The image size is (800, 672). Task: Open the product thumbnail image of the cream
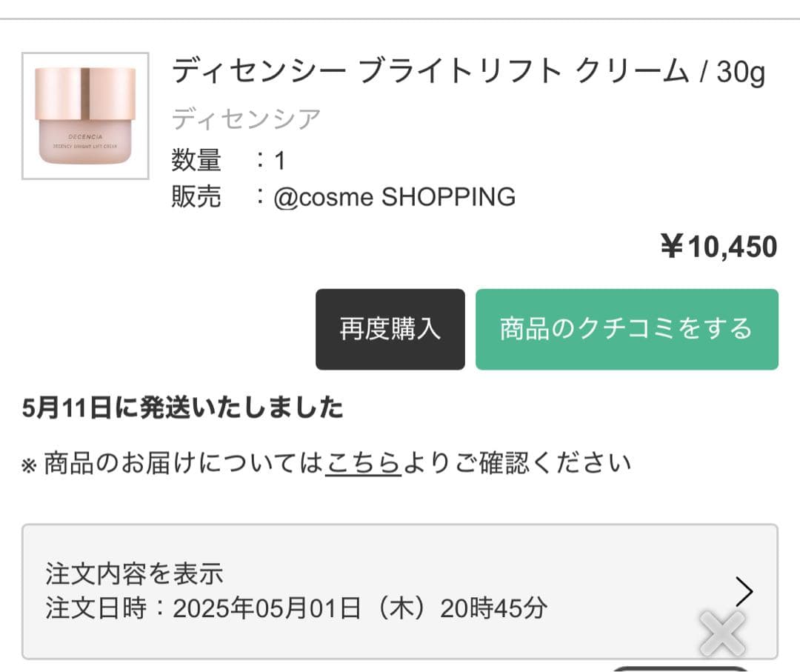84,115
